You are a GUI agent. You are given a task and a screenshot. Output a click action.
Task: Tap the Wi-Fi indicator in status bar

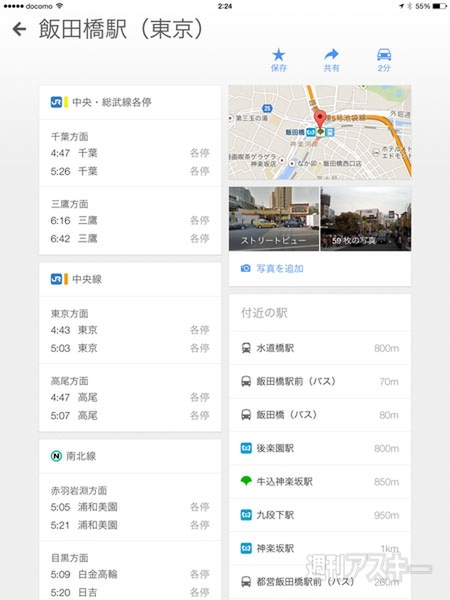click(x=59, y=6)
